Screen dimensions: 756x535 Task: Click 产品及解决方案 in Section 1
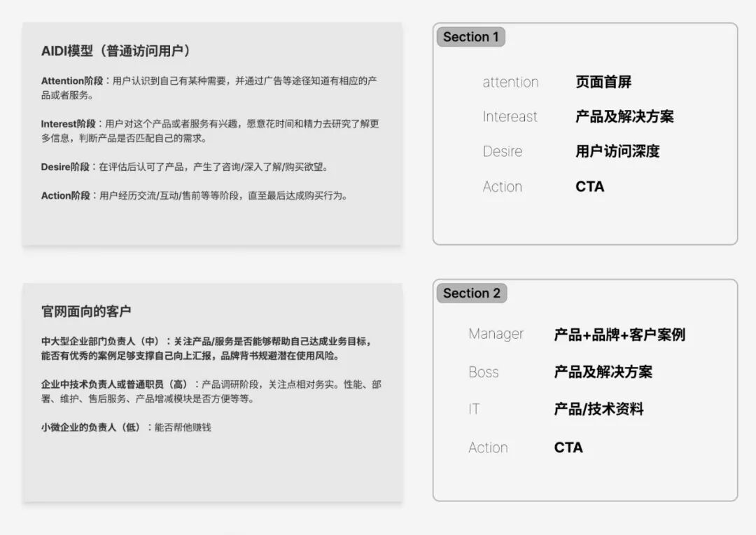(624, 116)
